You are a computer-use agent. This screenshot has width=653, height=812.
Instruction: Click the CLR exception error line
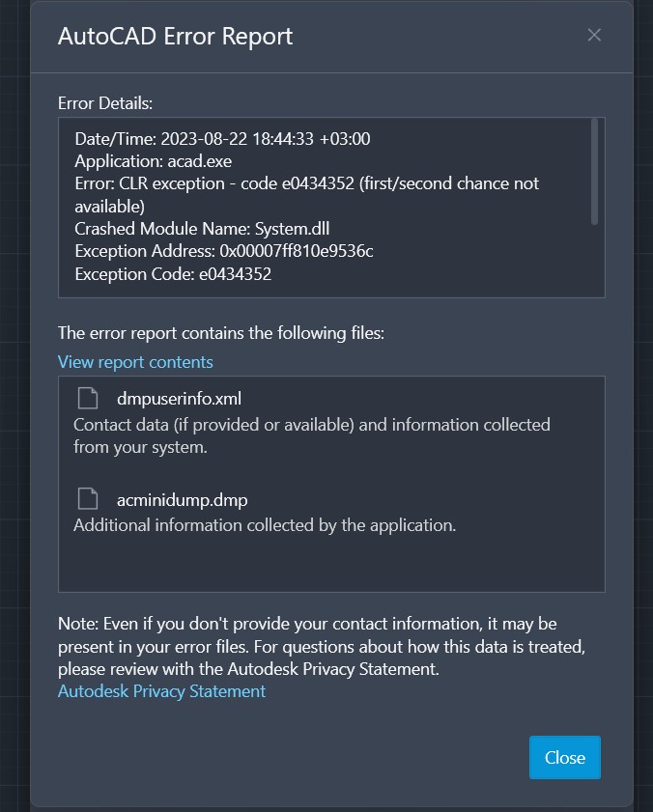coord(306,183)
